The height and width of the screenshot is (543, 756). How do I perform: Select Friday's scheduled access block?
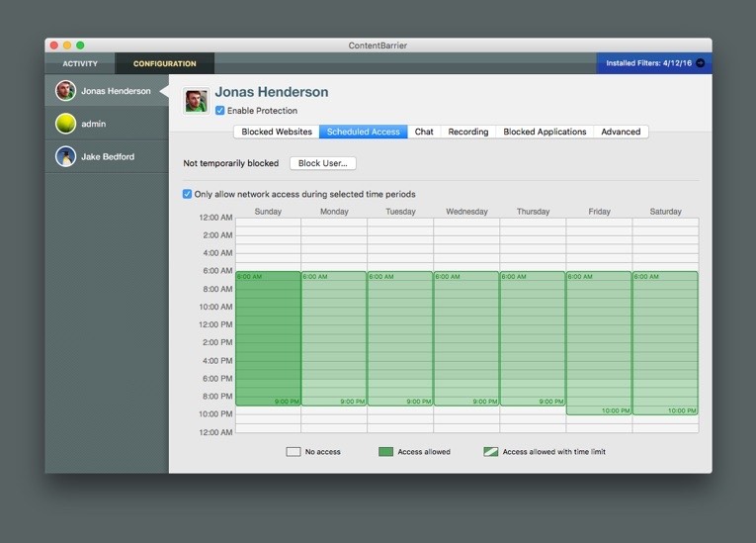(x=599, y=342)
